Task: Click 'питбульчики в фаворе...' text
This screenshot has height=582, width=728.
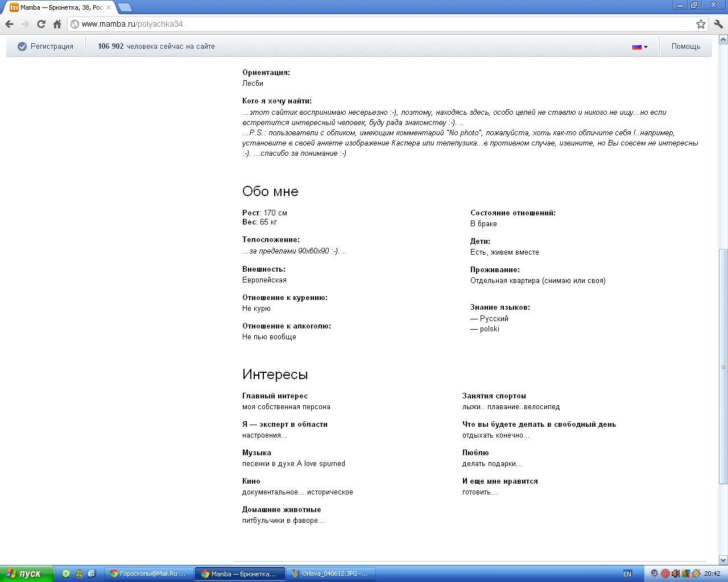Action: click(x=283, y=520)
